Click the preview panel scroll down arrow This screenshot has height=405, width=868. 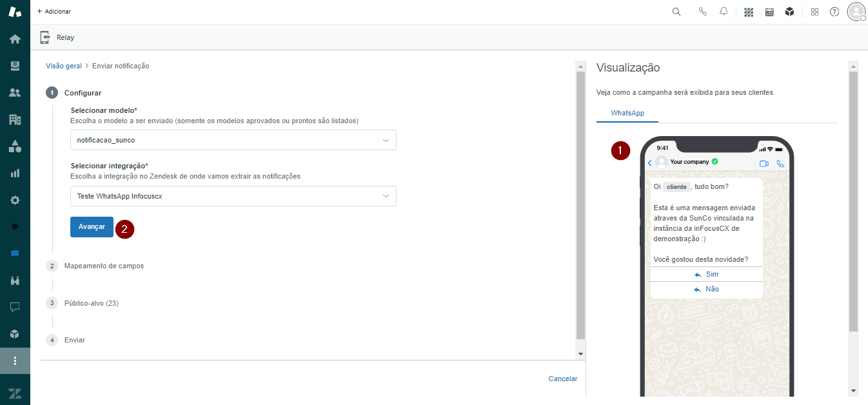click(x=854, y=390)
